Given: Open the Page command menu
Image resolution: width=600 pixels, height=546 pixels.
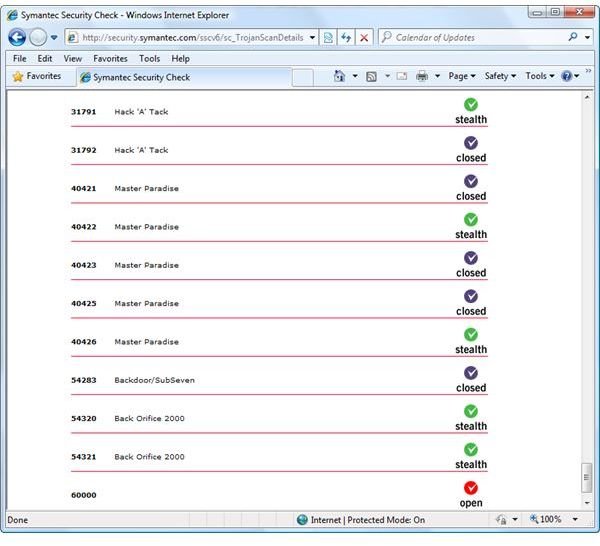Looking at the screenshot, I should pyautogui.click(x=462, y=76).
